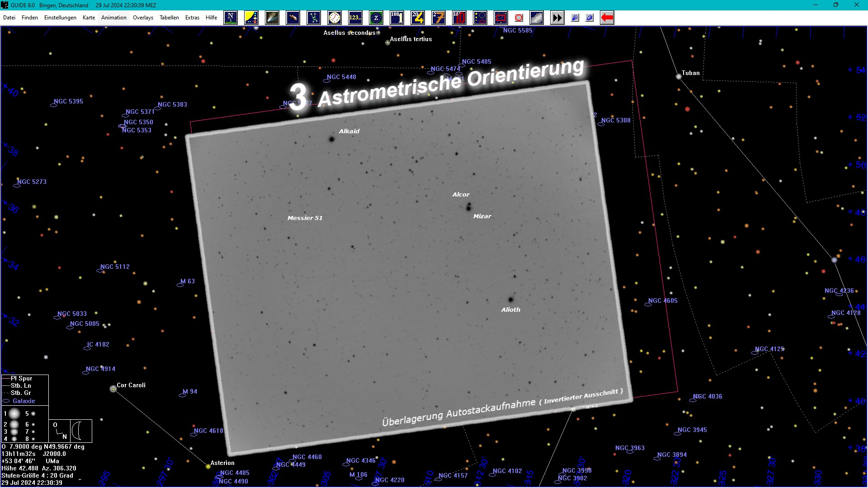Set field to 180 degree level 1
Screen dimensions: 868x488
(397, 18)
